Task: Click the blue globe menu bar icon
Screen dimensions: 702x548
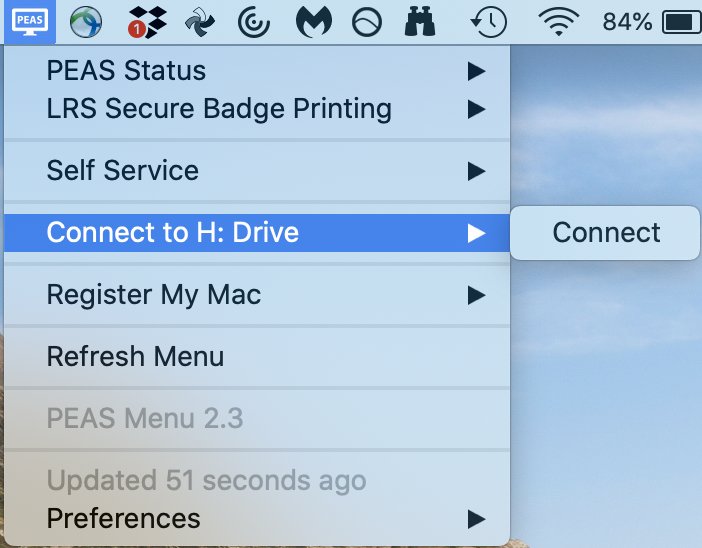Action: coord(87,22)
